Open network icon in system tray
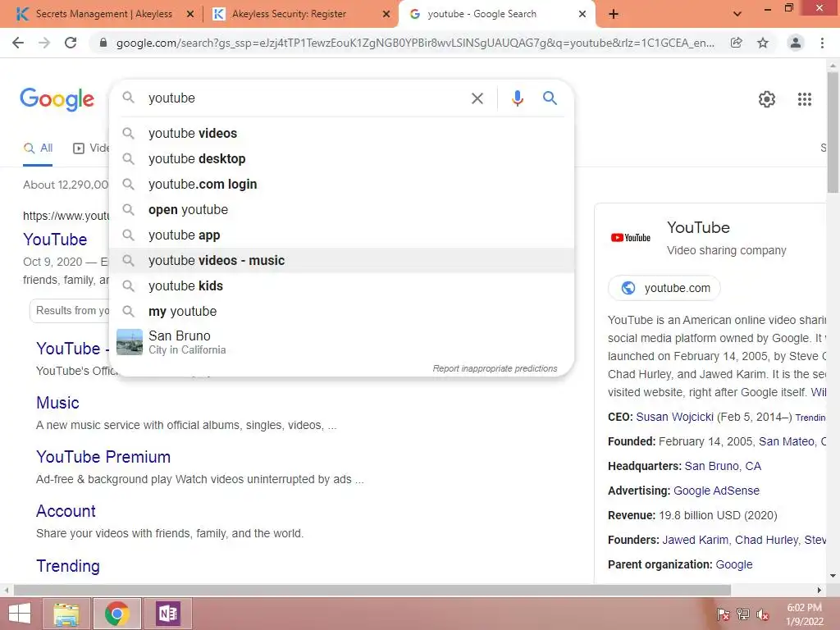Image resolution: width=840 pixels, height=630 pixels. (742, 614)
